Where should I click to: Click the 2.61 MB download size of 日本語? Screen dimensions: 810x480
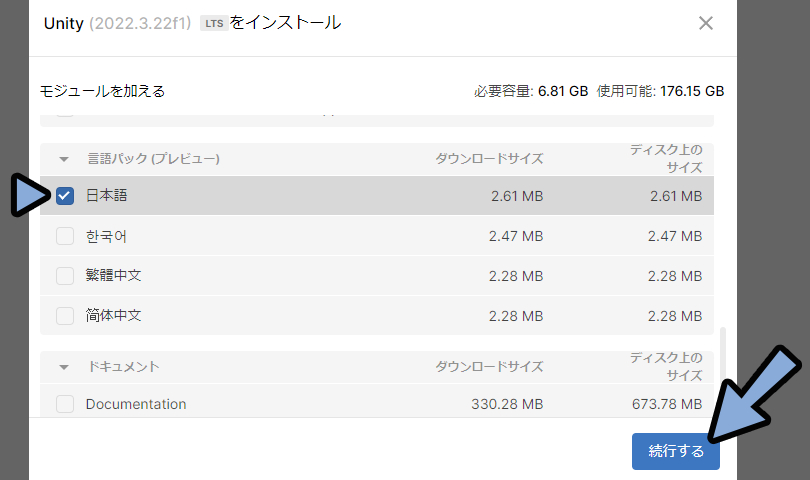pyautogui.click(x=517, y=196)
